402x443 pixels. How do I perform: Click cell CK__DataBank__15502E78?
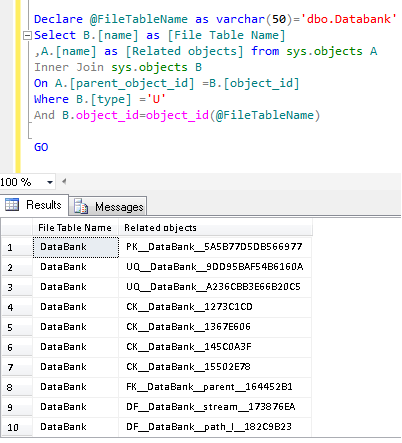tap(215, 367)
